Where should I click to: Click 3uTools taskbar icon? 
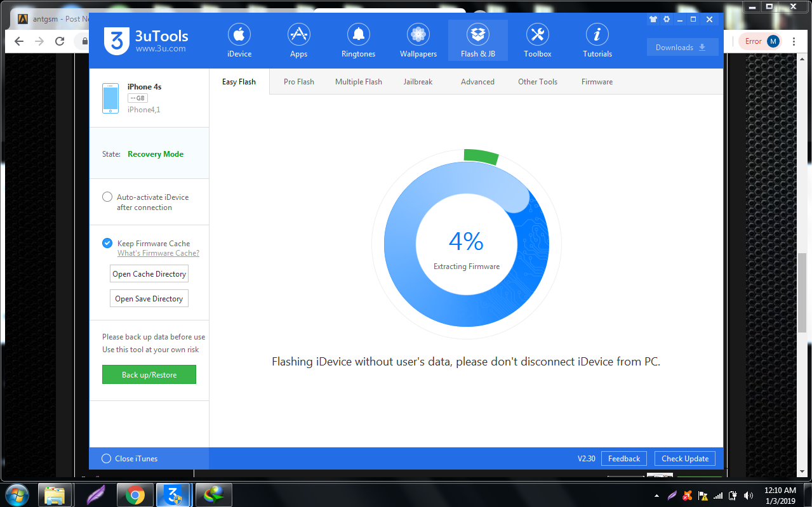(x=173, y=494)
